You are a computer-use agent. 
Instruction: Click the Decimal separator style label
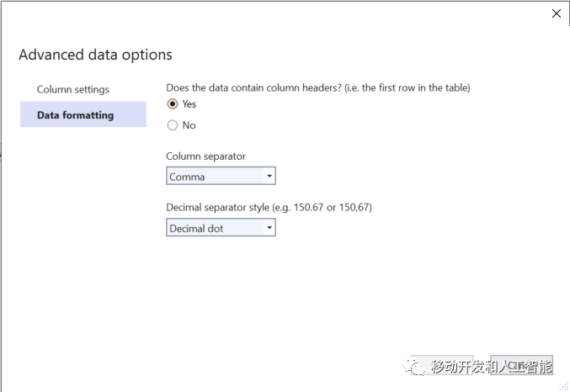(x=269, y=207)
